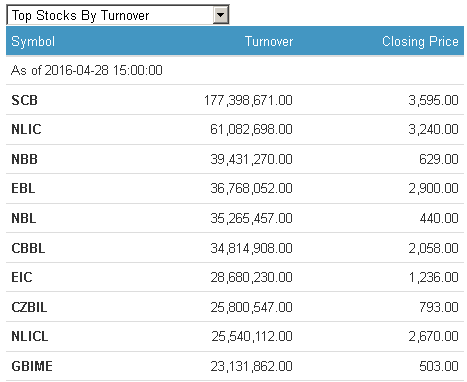Select turnover value 28,680,230.00
Image resolution: width=467 pixels, height=382 pixels.
[251, 277]
